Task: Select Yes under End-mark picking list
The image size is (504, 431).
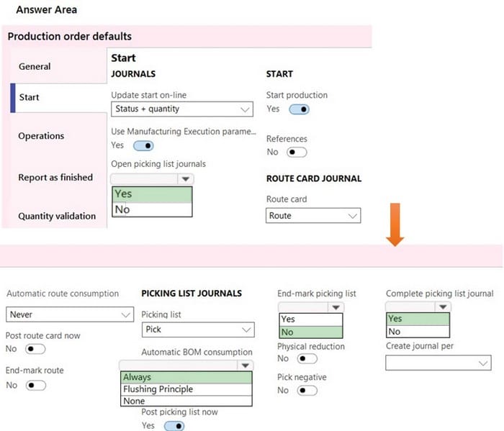Action: click(311, 319)
